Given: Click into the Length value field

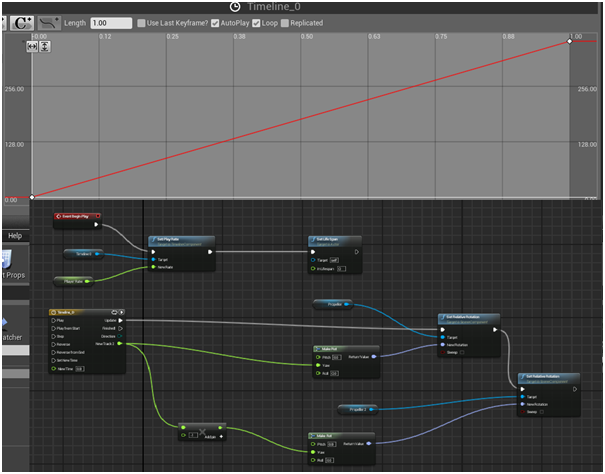Looking at the screenshot, I should [111, 23].
